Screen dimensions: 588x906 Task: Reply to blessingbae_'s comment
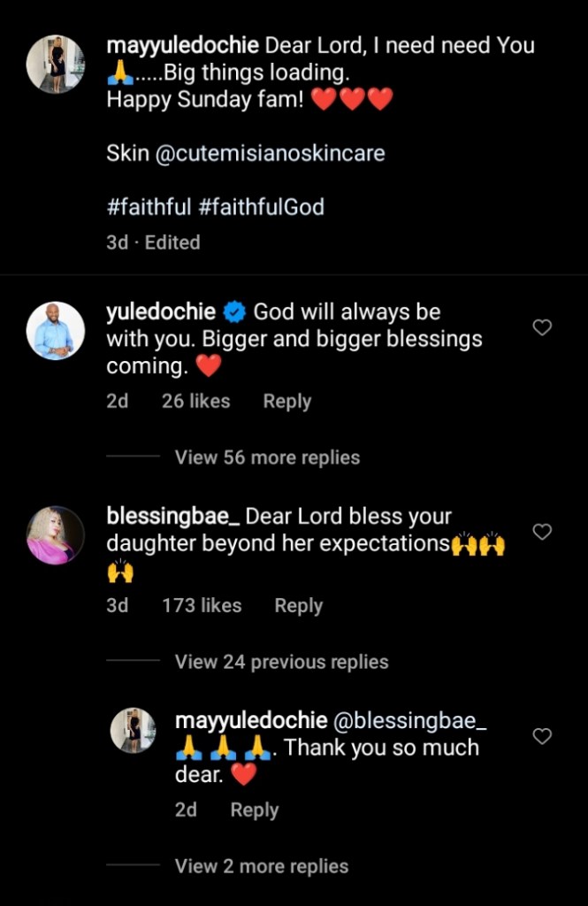tap(298, 605)
